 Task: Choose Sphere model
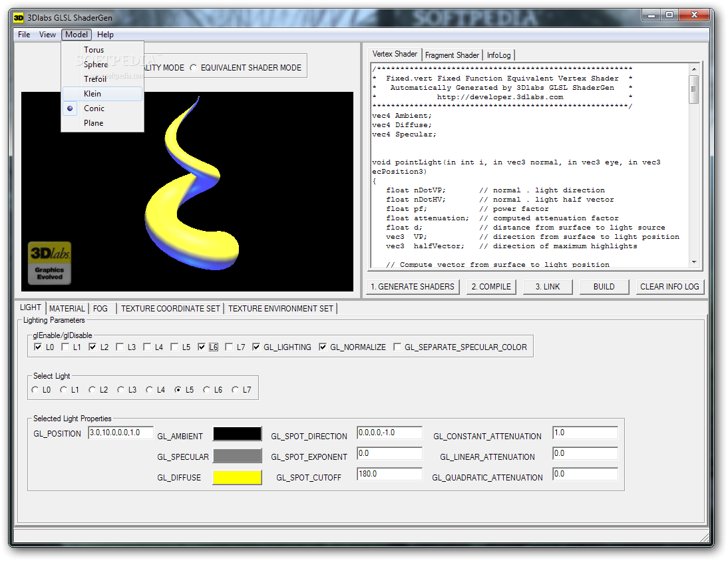[x=102, y=64]
